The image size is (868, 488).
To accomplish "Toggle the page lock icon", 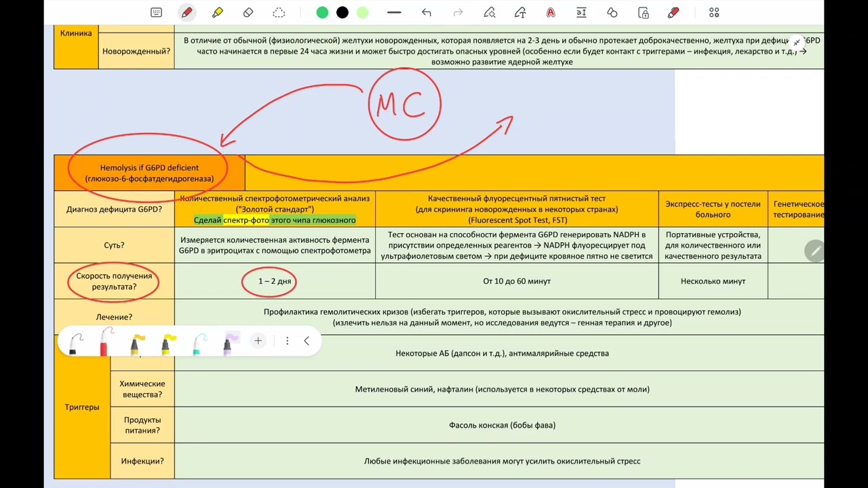I will click(643, 12).
